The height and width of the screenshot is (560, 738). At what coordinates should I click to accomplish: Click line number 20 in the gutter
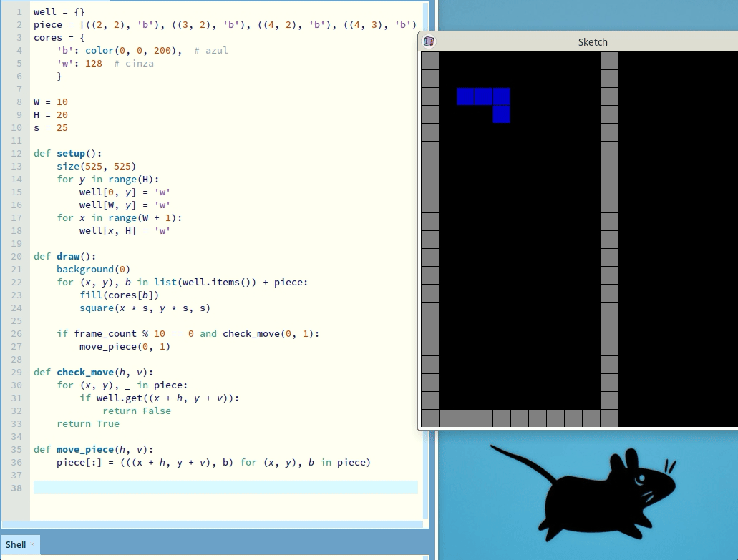tap(16, 257)
